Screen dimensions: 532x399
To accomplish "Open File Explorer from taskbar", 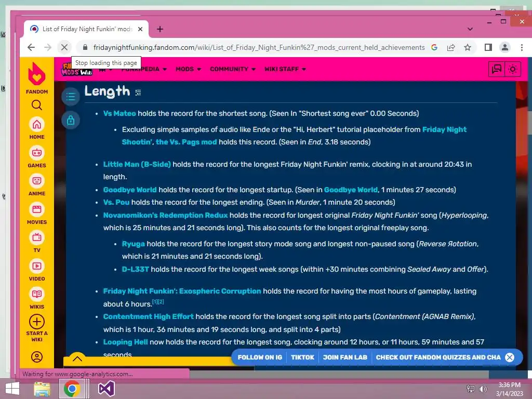I will [42, 389].
